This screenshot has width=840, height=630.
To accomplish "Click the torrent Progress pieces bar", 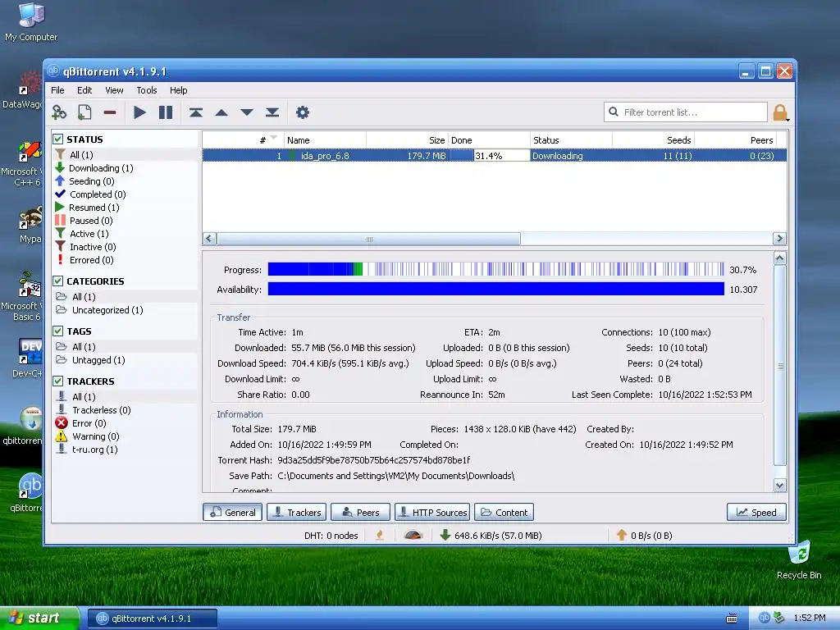I will click(x=496, y=269).
